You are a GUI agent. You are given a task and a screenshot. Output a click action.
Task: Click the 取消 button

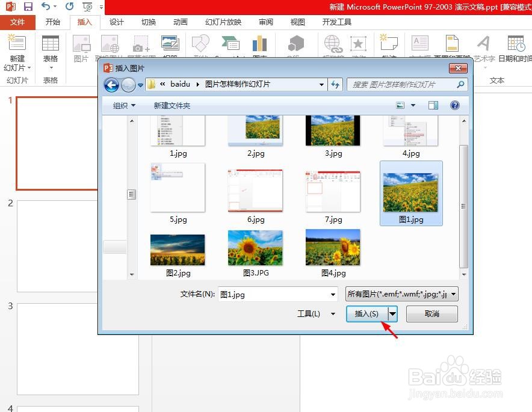pos(432,314)
